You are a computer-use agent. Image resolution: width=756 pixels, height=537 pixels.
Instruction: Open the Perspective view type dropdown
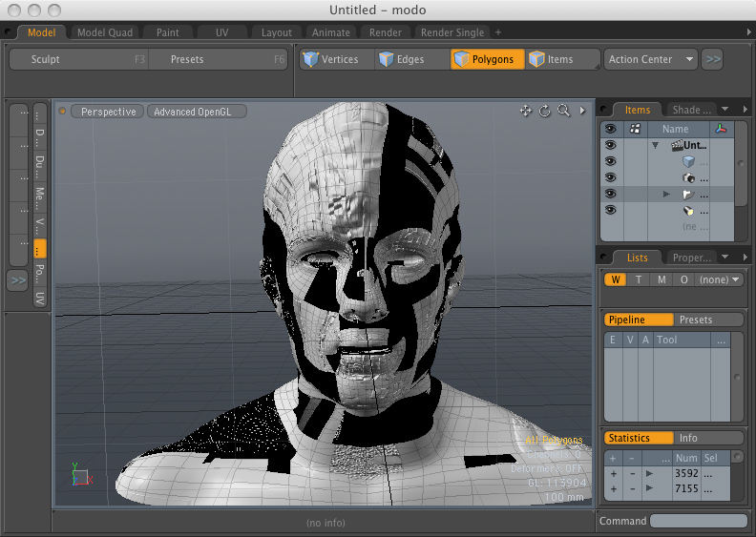108,112
